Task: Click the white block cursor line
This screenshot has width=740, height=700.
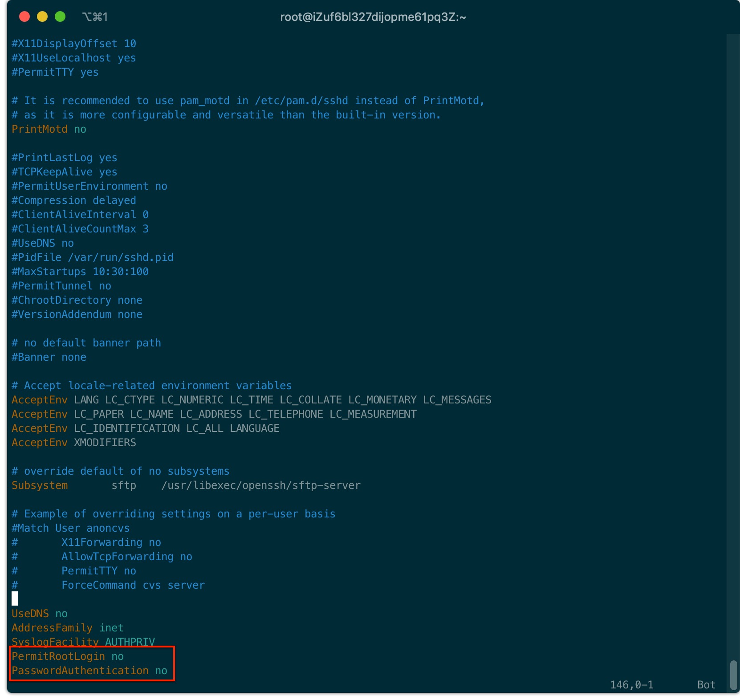Action: 15,599
